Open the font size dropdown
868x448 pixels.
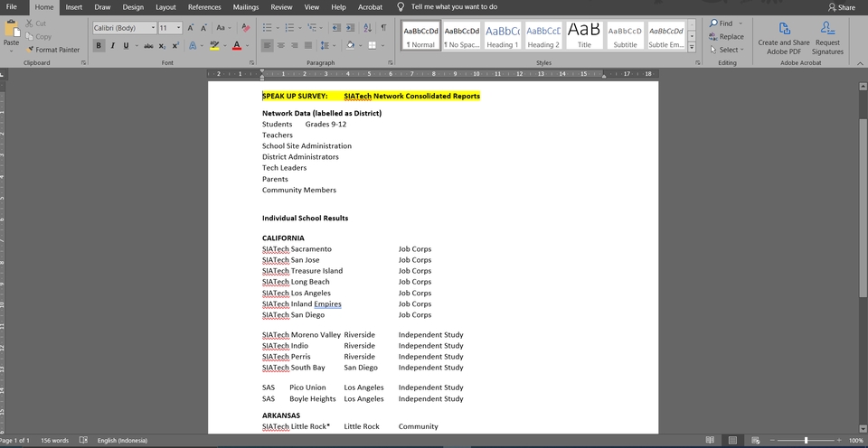coord(178,28)
